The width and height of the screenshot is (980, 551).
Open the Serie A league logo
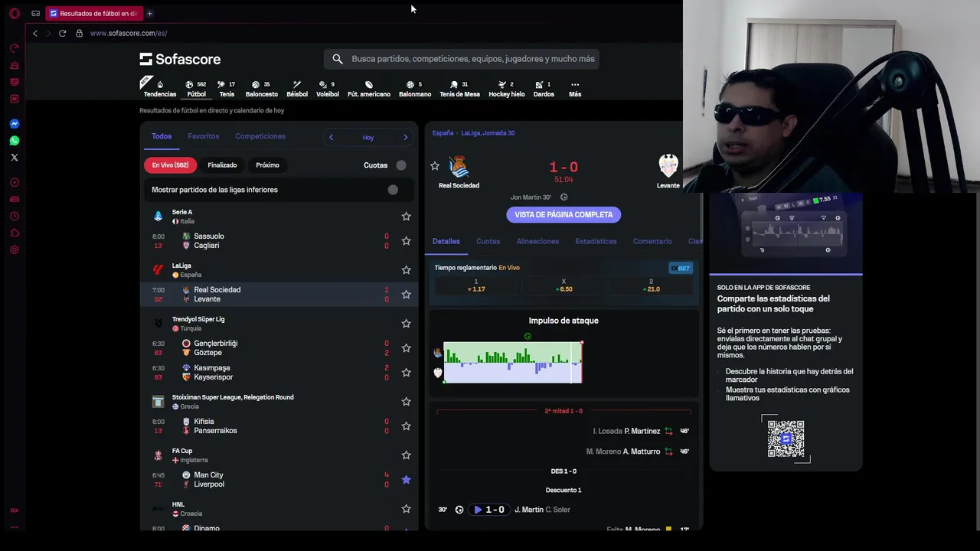click(158, 217)
